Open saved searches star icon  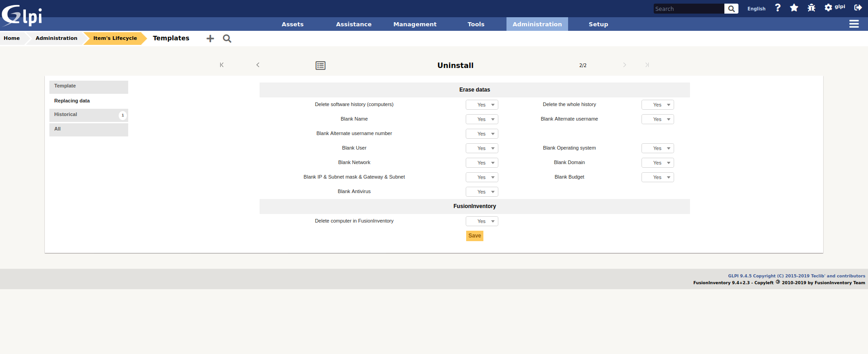pos(794,8)
